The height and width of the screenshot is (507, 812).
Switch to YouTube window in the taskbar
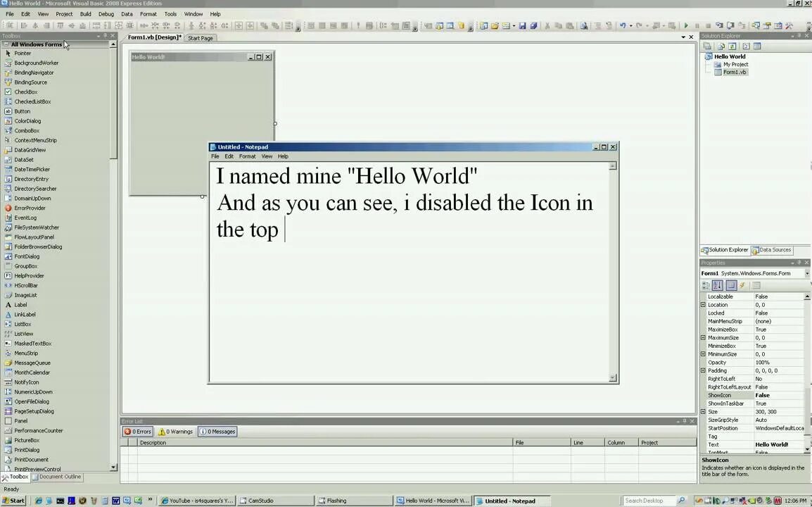[x=197, y=501]
